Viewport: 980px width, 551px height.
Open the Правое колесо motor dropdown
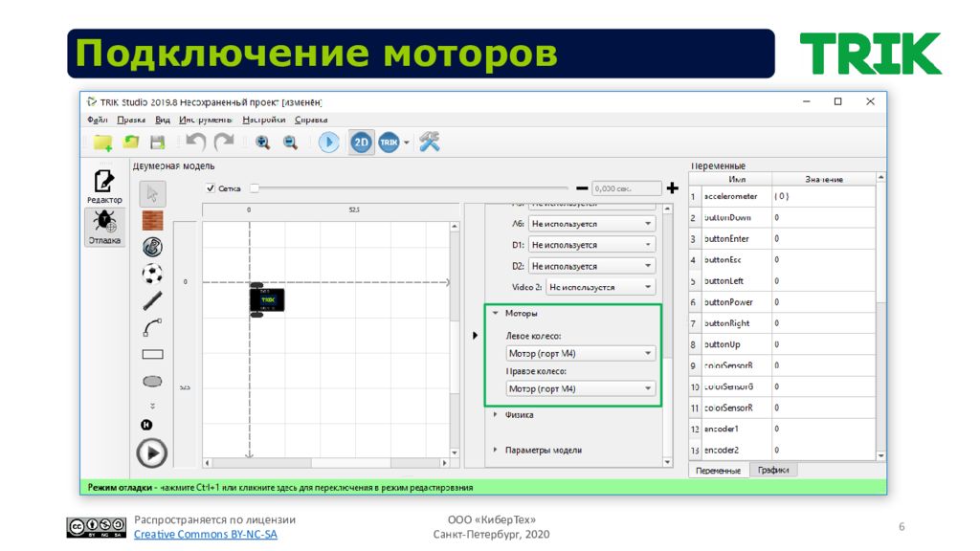coord(580,388)
